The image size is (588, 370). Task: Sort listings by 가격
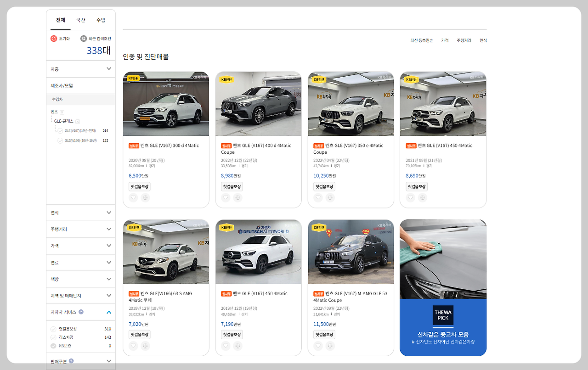pos(445,40)
